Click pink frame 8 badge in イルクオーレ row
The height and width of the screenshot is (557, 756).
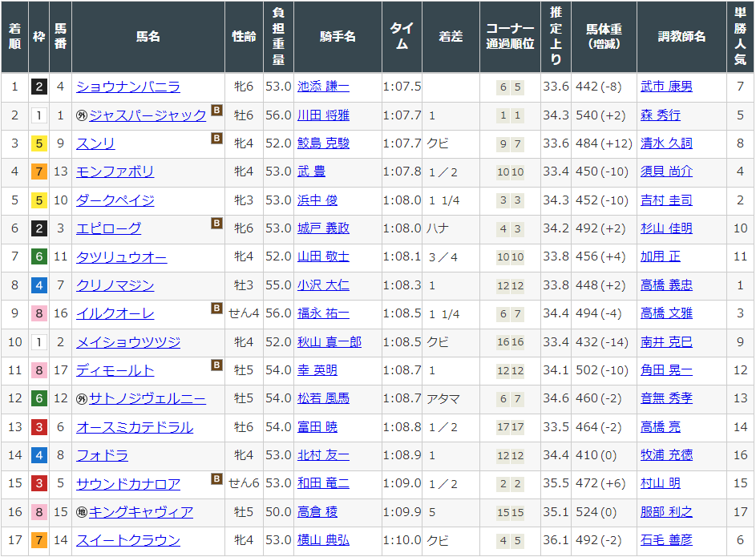39,313
